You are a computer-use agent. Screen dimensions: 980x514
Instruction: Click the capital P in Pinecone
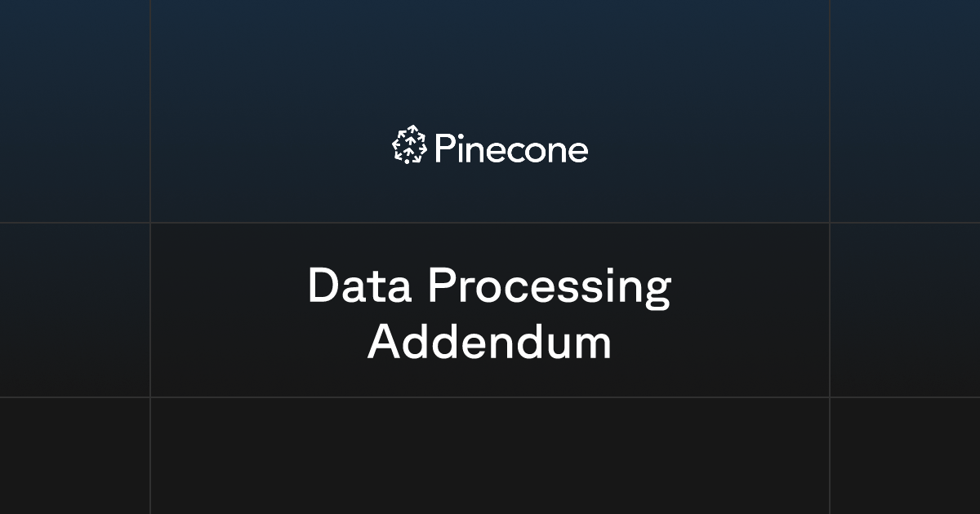[x=443, y=149]
